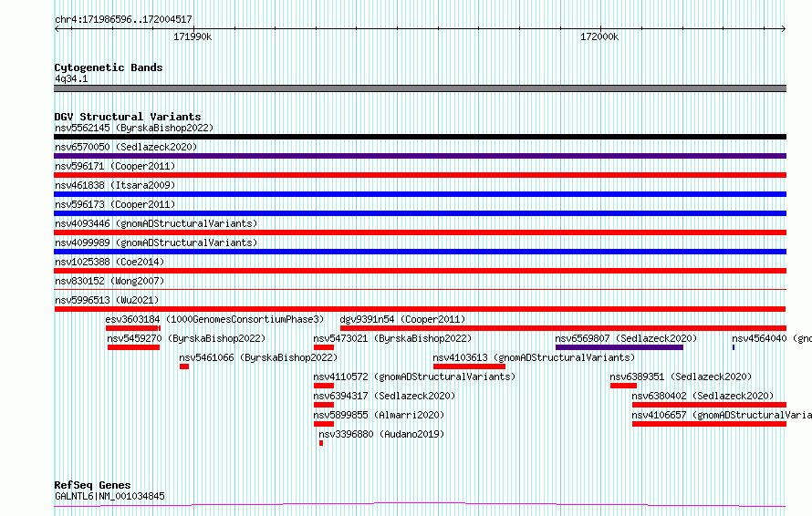Click the nsv596171 (Cooper2011) label
This screenshot has width=812, height=516.
pyautogui.click(x=115, y=166)
